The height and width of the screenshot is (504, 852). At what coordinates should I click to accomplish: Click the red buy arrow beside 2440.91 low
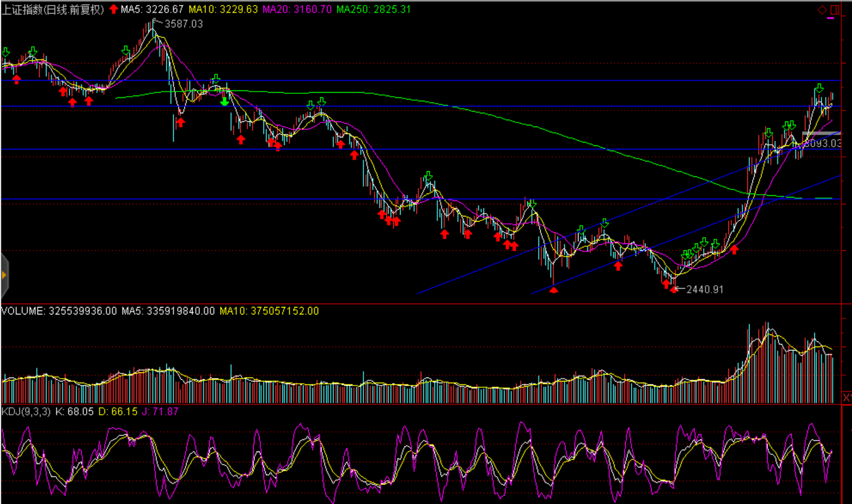[673, 289]
